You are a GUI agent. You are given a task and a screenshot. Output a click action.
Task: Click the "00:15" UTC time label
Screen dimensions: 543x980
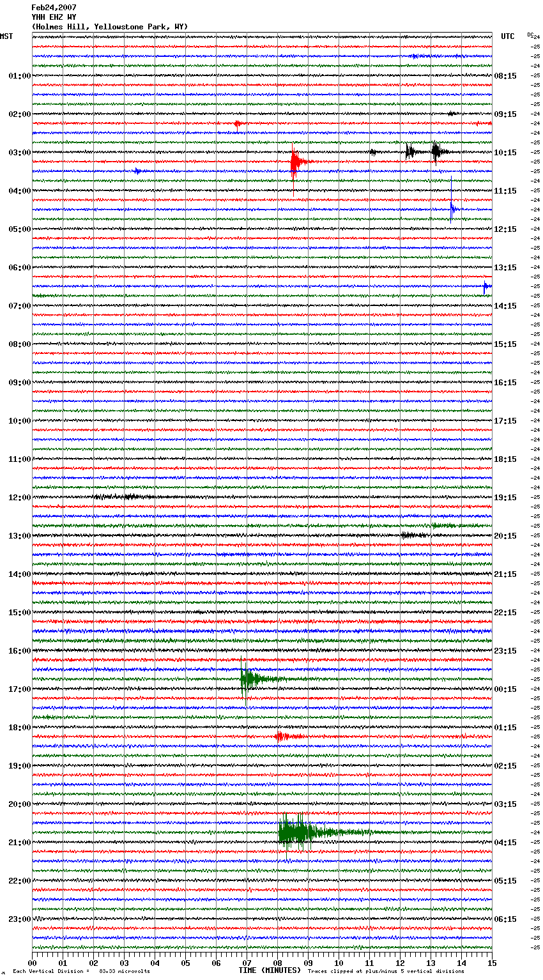coord(505,689)
